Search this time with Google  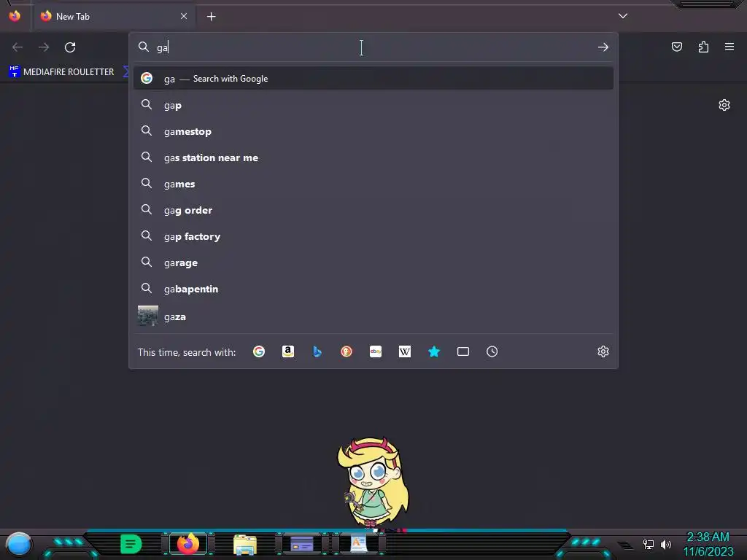pyautogui.click(x=259, y=351)
